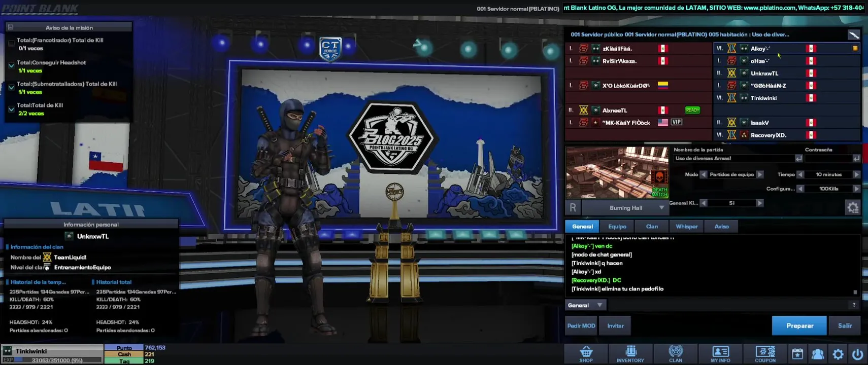Decrease Tiempo with the left arrow
868x365 pixels.
(800, 174)
